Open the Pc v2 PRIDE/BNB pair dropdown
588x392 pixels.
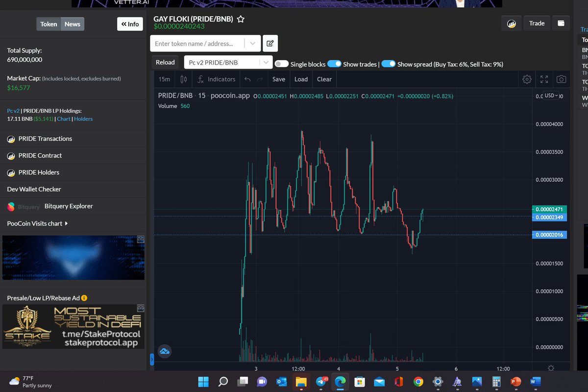click(x=228, y=62)
